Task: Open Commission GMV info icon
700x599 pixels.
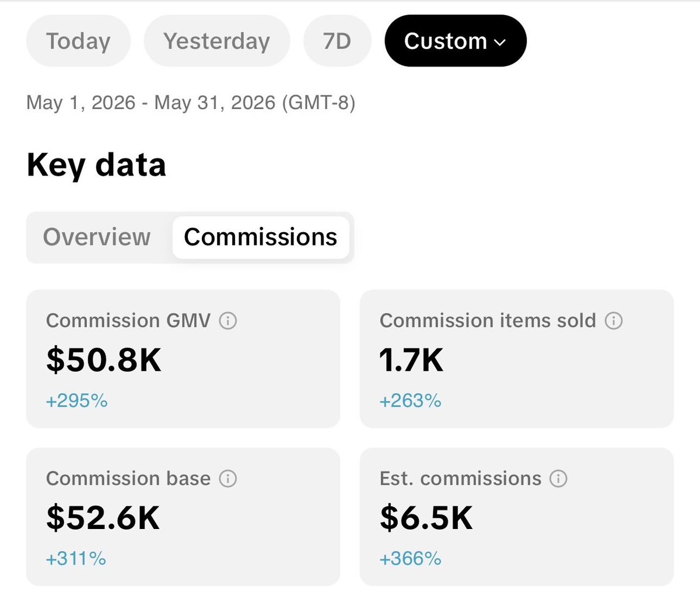Action: pyautogui.click(x=228, y=321)
